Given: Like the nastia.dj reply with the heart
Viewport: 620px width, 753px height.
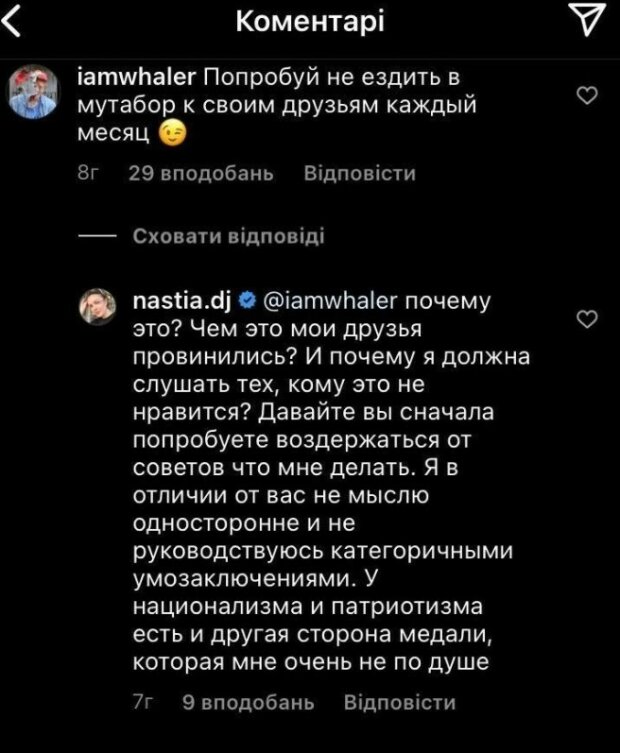Looking at the screenshot, I should click(x=589, y=319).
